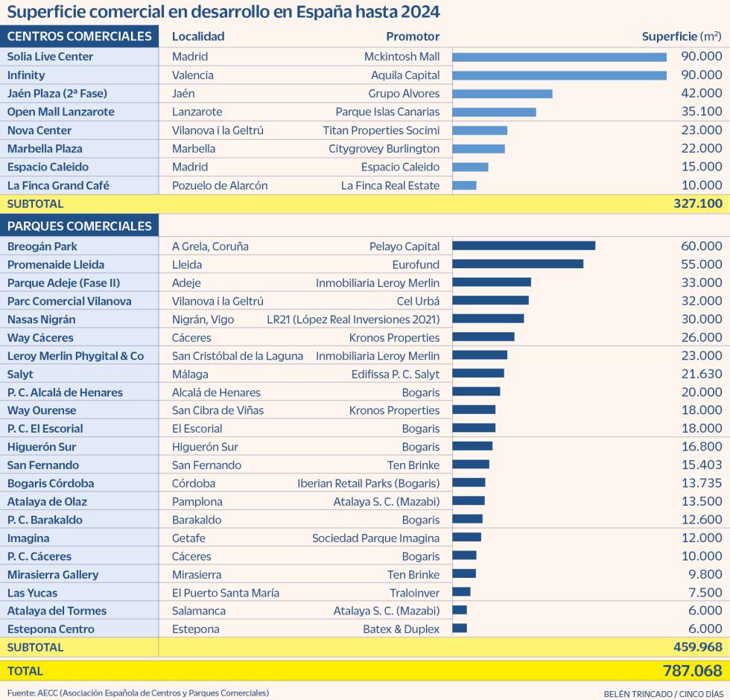The image size is (730, 700).
Task: Click Parc Comercial Vilanova name
Action: point(69,301)
